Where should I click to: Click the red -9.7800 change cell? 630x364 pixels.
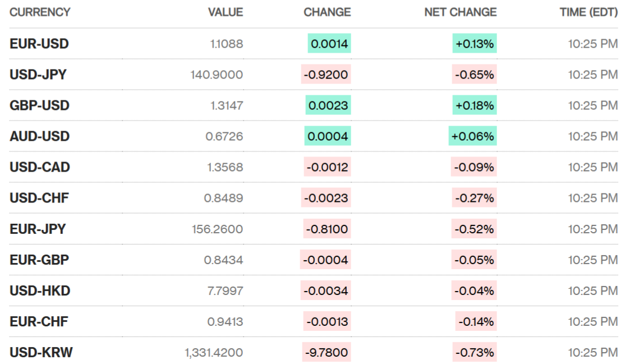[x=327, y=352]
